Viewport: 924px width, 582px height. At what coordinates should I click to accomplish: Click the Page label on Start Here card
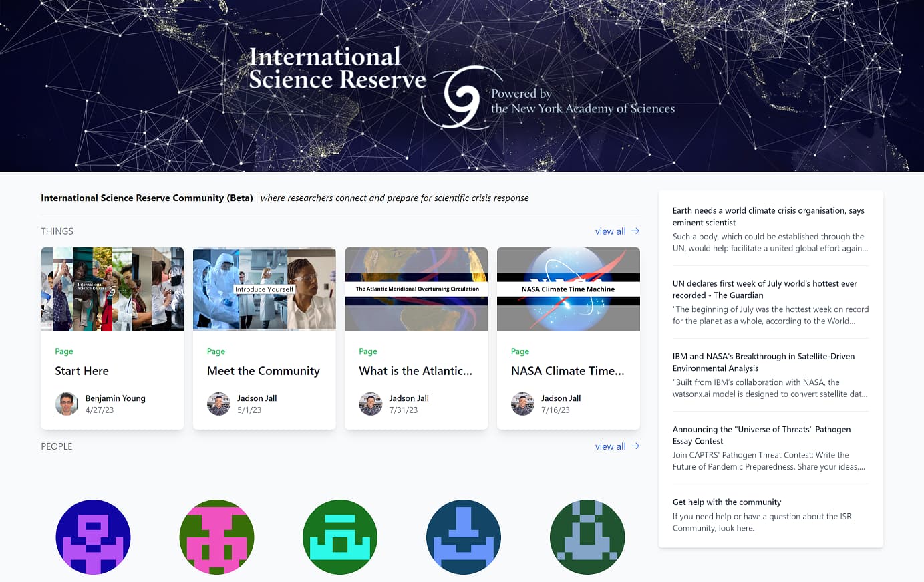[64, 351]
